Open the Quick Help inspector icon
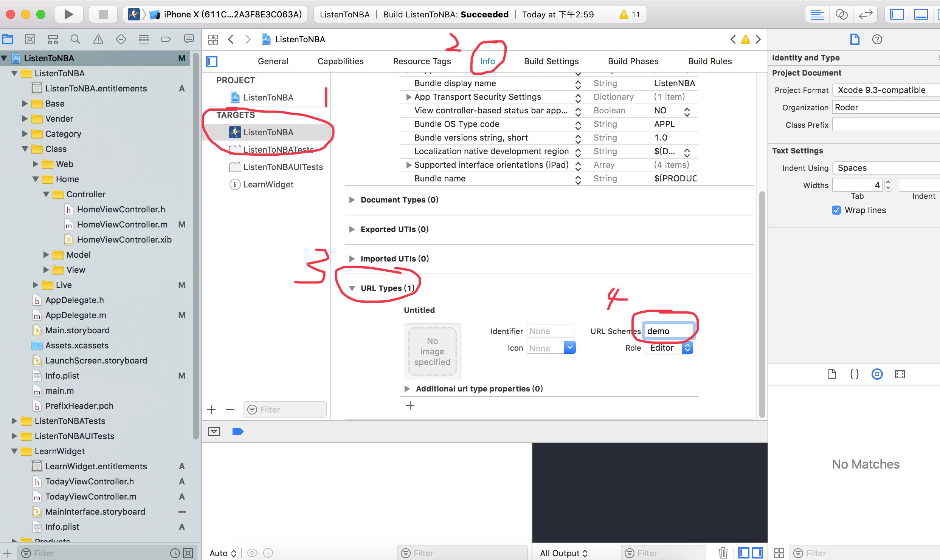This screenshot has height=560, width=940. tap(877, 39)
